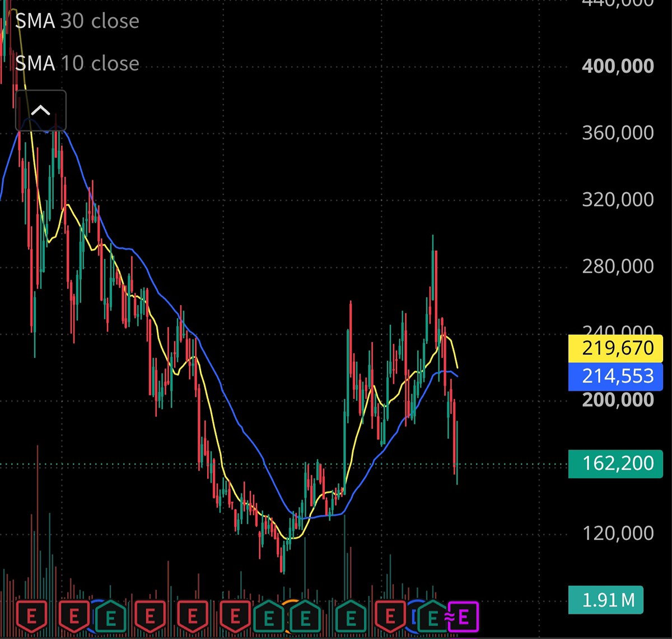Open the leftmost red E earnings marker
Viewport: 672px width, 639px height.
click(x=31, y=618)
